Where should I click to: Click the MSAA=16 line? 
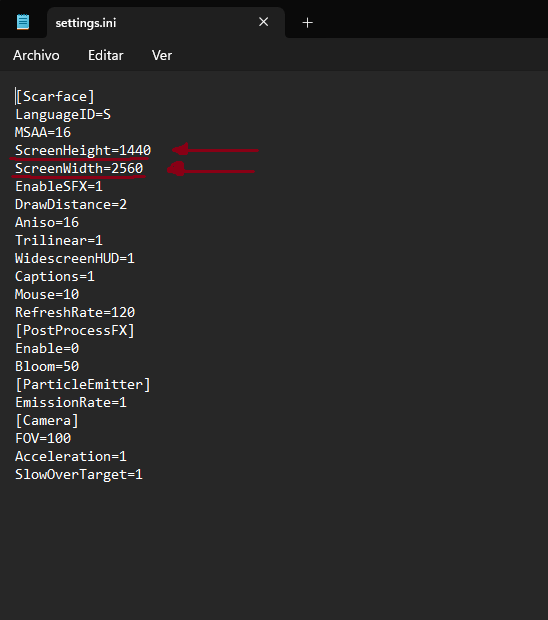point(43,132)
